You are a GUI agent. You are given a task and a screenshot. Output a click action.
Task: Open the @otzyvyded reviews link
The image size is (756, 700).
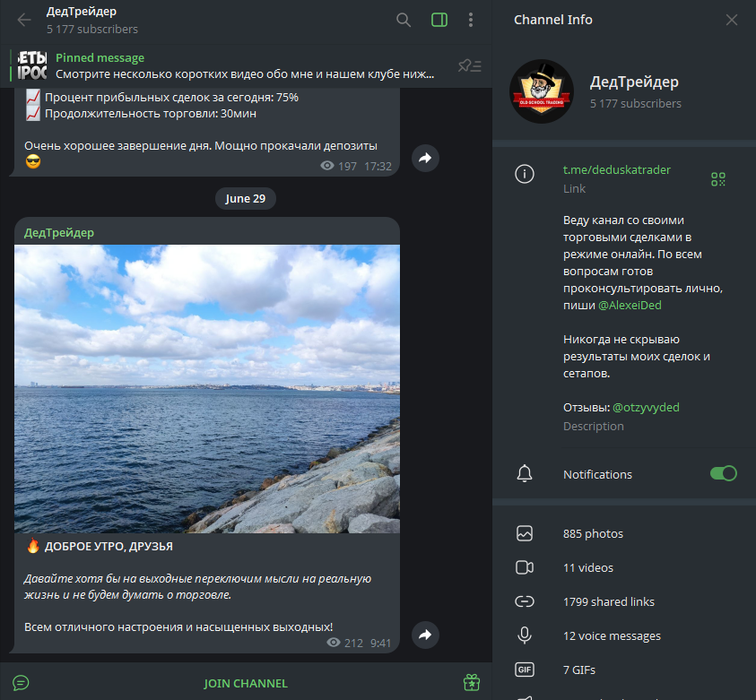(x=646, y=408)
